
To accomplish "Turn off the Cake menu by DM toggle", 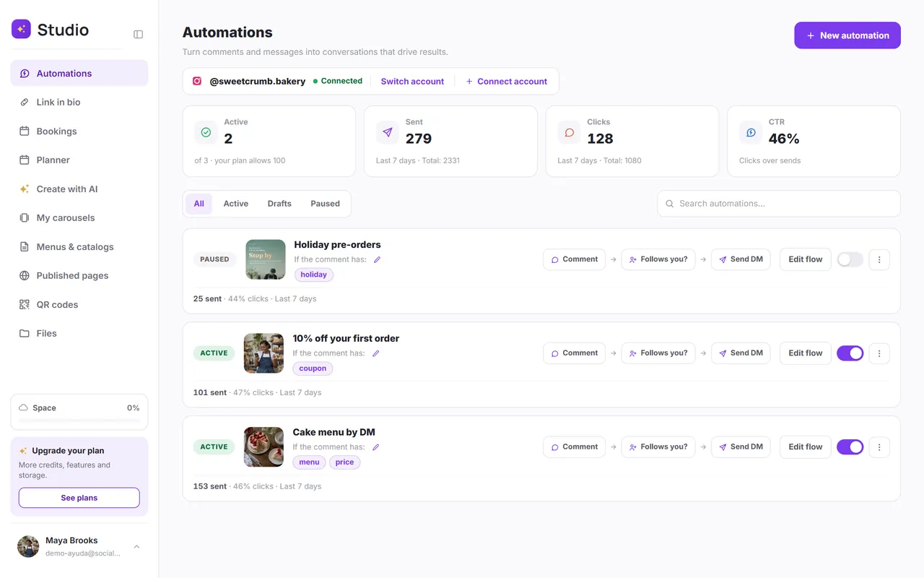I will click(x=850, y=447).
